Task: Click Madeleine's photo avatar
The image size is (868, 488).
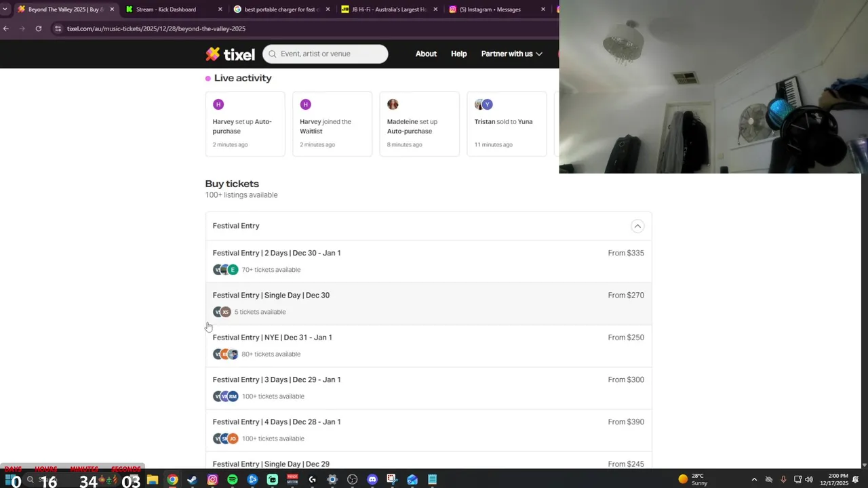Action: tap(393, 104)
